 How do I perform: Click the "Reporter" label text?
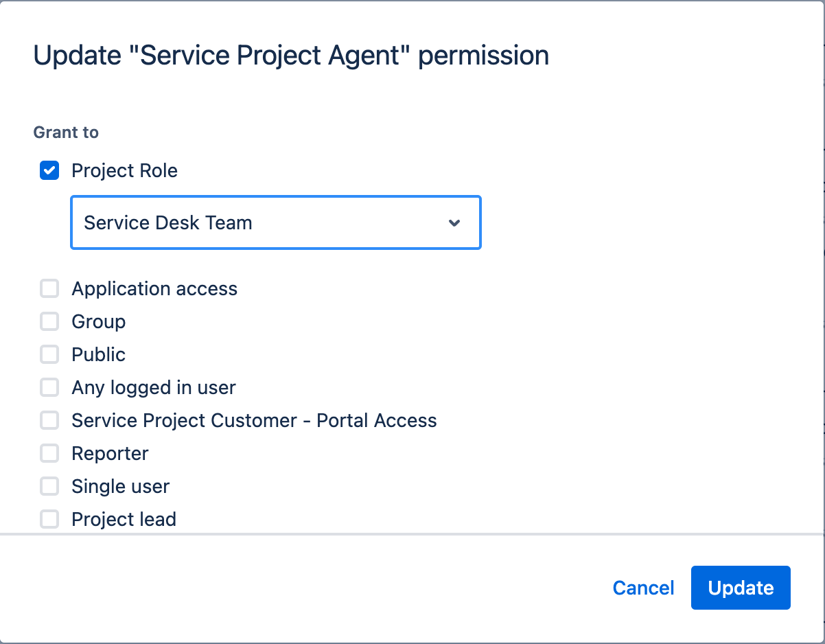point(110,454)
